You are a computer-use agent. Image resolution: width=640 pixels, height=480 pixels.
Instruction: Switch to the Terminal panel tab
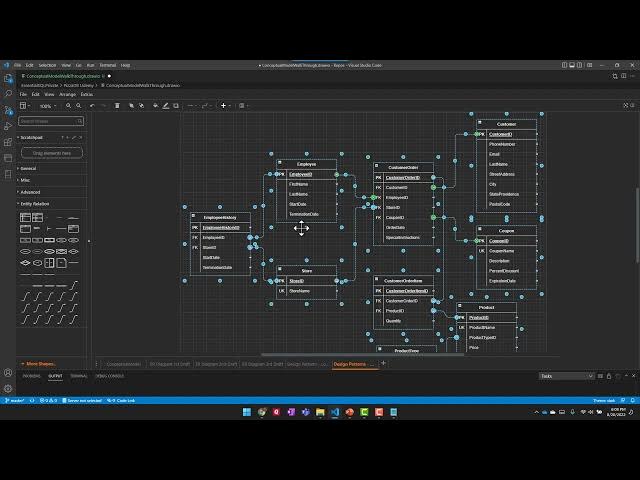79,376
